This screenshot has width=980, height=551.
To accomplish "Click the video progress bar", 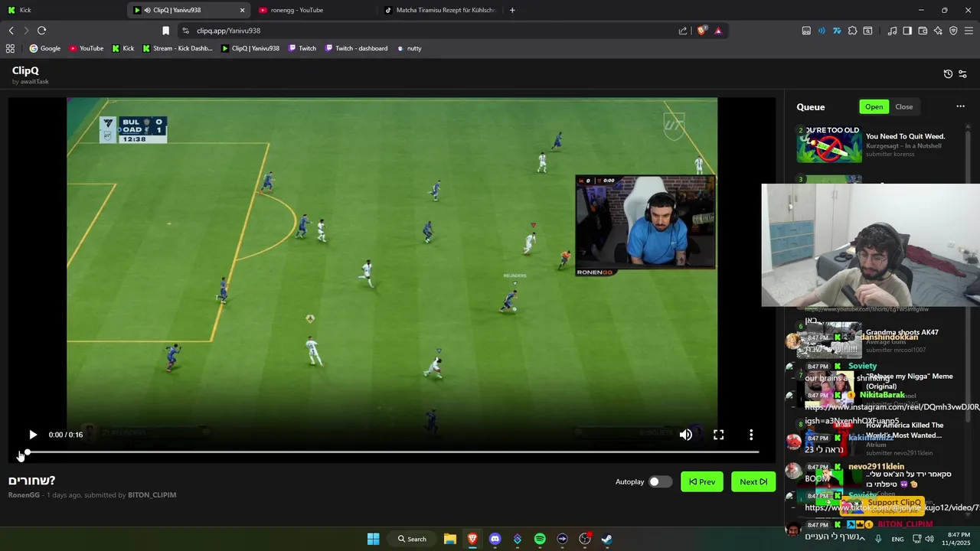I will 393,452.
